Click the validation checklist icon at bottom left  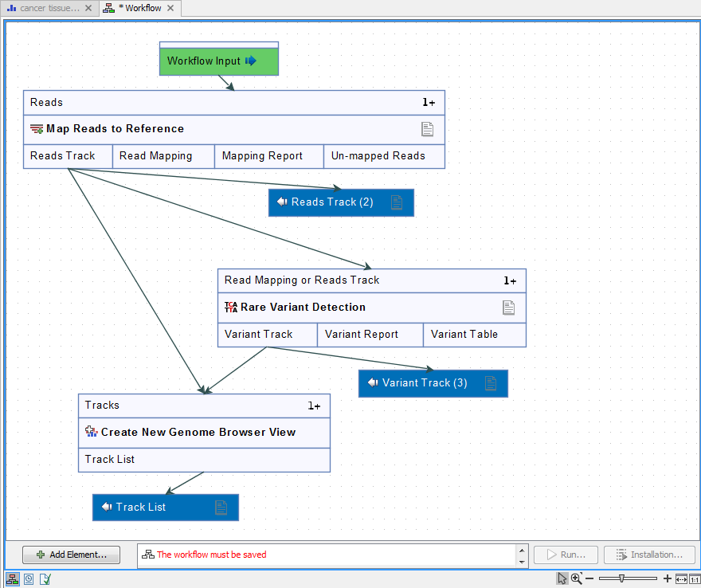(x=45, y=578)
